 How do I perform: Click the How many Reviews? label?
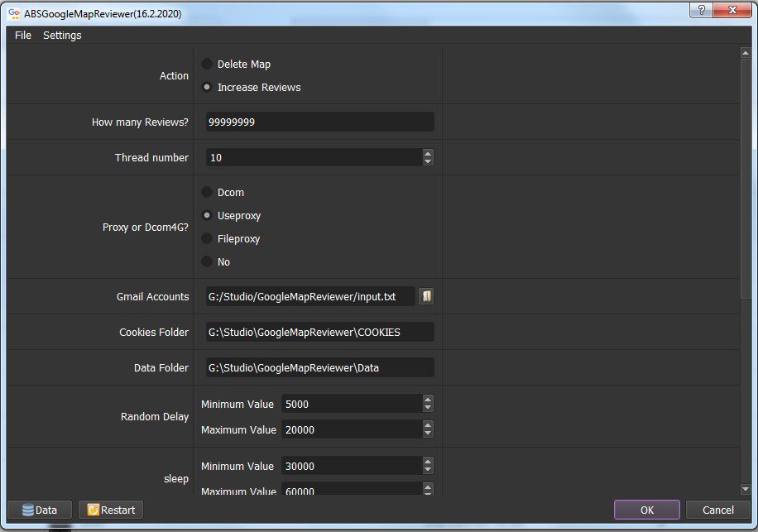(140, 122)
